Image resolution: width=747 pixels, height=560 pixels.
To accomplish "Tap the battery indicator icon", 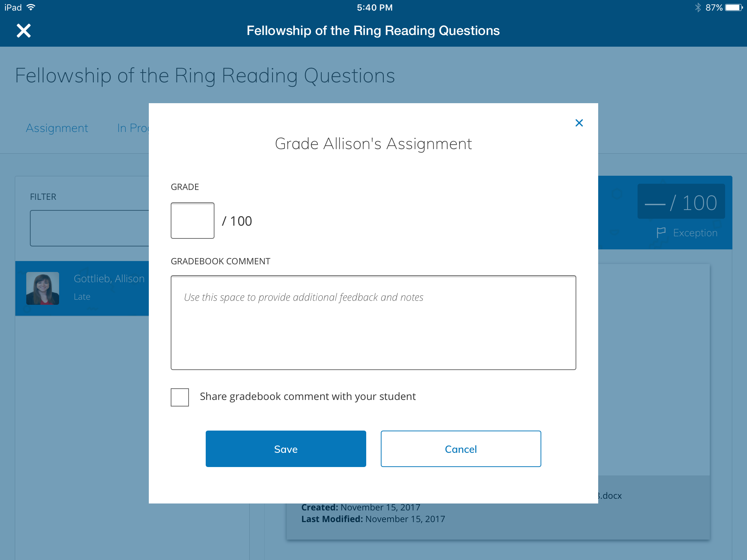I will (x=734, y=7).
